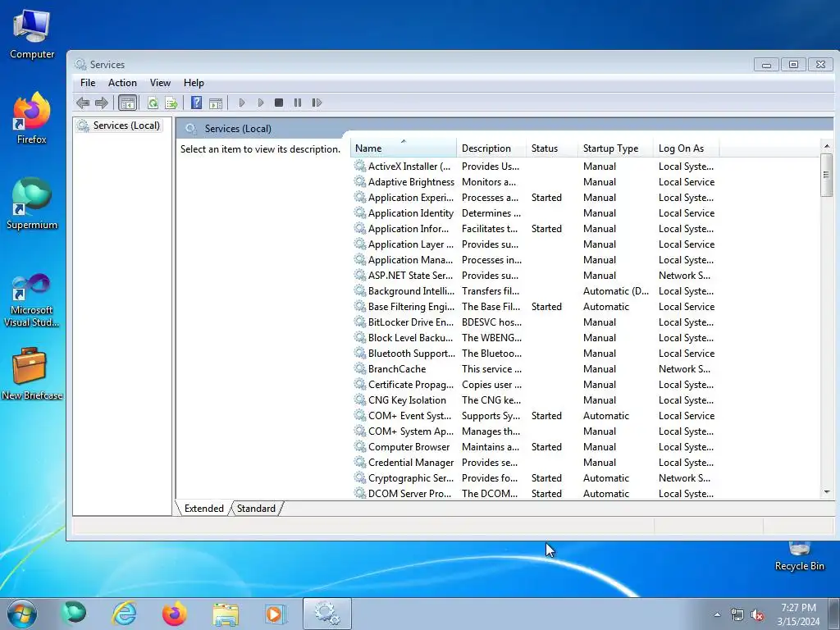Click the scrollbar down arrow
This screenshot has height=630, width=840.
(x=827, y=492)
